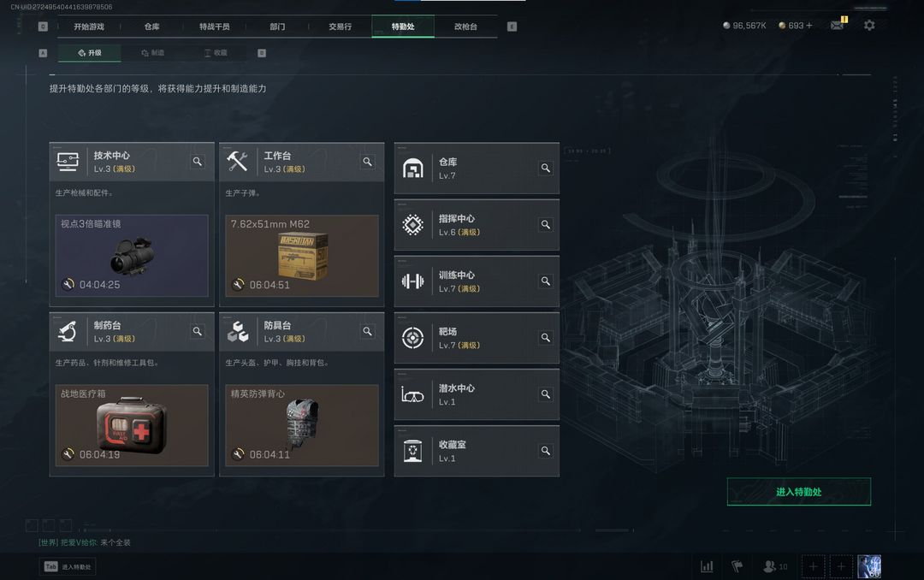Click player avatar in bottom right

coord(868,566)
